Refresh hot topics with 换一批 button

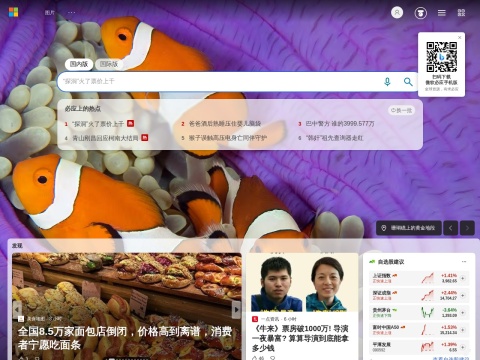point(402,110)
